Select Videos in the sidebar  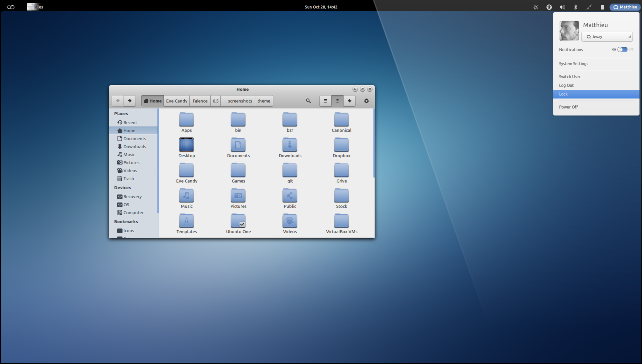click(x=133, y=170)
